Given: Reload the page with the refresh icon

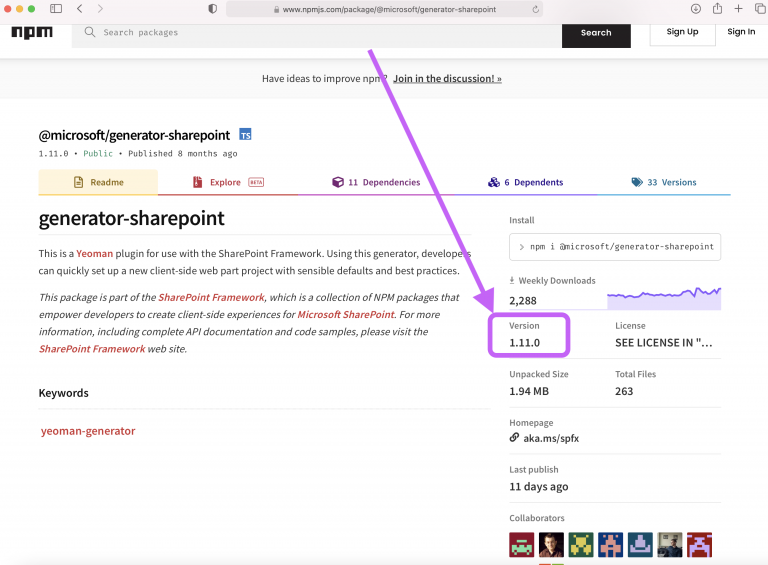Looking at the screenshot, I should 535,9.
